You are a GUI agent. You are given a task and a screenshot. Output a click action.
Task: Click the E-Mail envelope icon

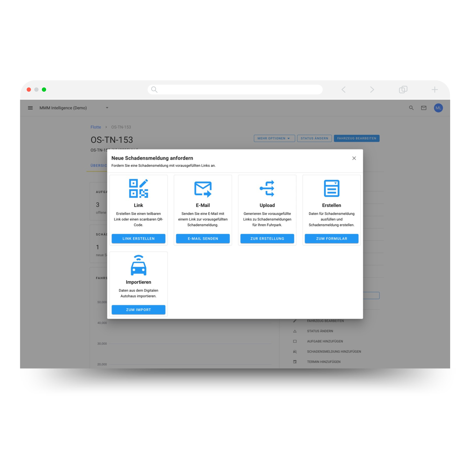(203, 187)
